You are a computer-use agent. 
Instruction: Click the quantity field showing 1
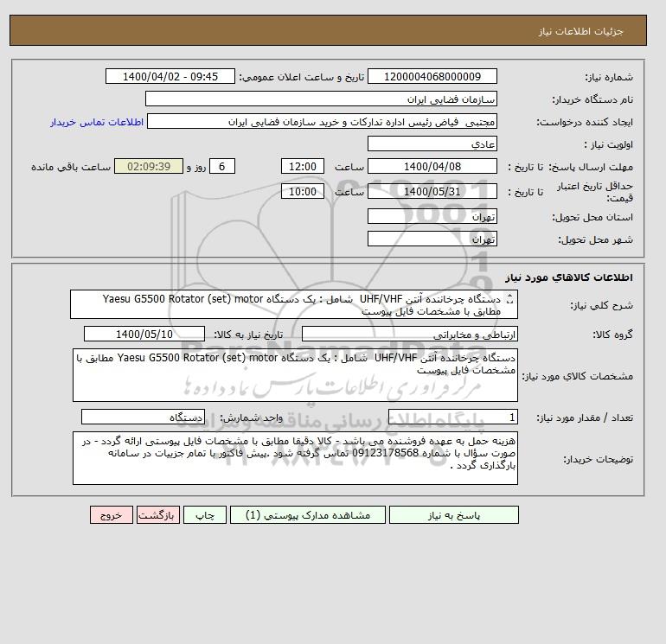[452, 418]
